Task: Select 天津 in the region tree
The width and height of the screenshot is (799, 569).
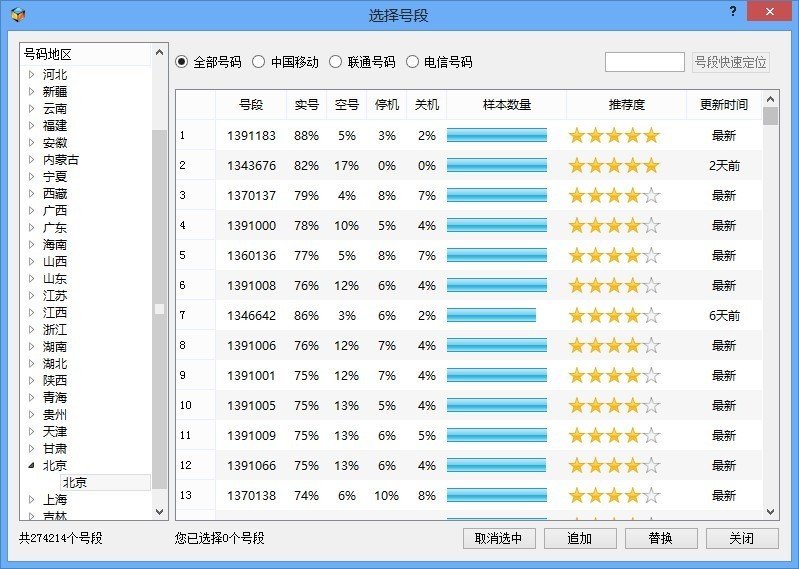Action: 55,431
